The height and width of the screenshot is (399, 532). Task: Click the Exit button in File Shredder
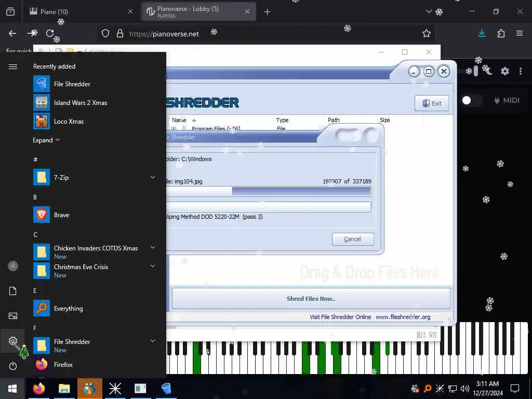click(432, 103)
